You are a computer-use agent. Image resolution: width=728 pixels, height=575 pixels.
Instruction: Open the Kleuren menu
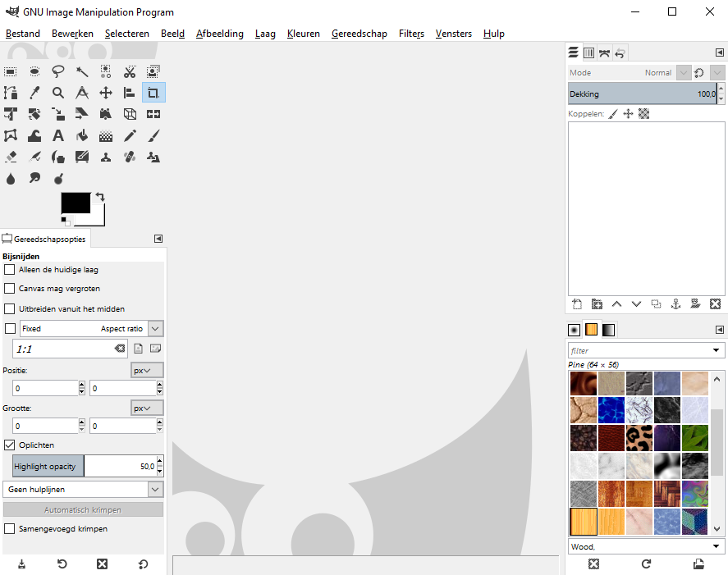point(304,34)
